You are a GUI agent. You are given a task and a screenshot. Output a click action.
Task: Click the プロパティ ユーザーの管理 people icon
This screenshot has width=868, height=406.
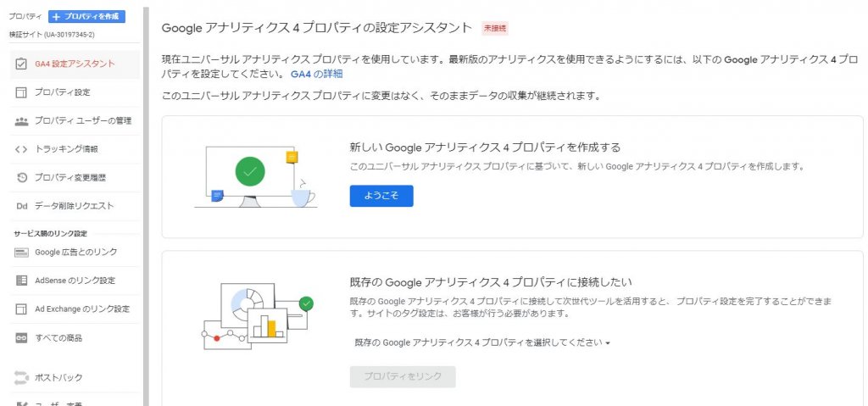(21, 120)
